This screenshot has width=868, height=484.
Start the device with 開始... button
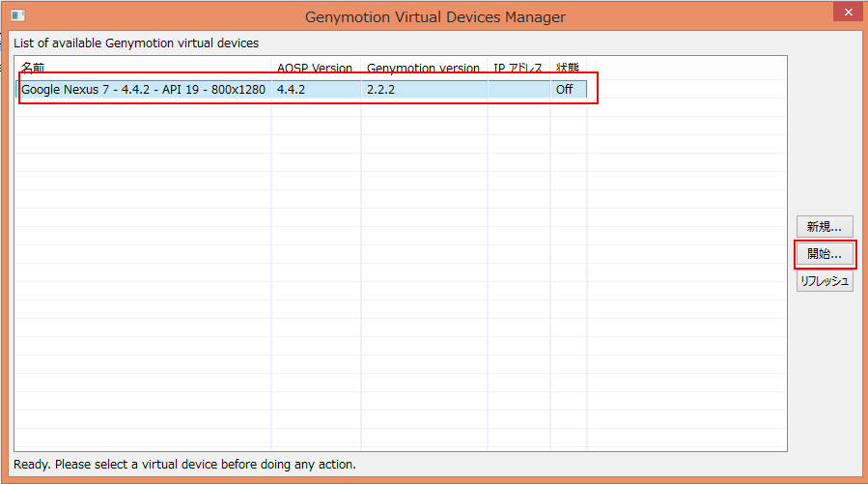825,254
